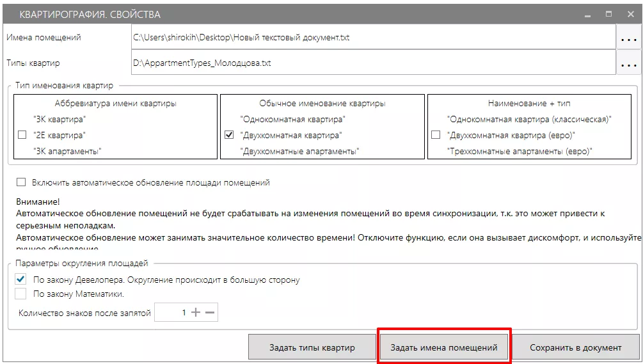Image resolution: width=643 pixels, height=364 pixels.
Task: Increase decimal places with plus icon
Action: (x=196, y=313)
